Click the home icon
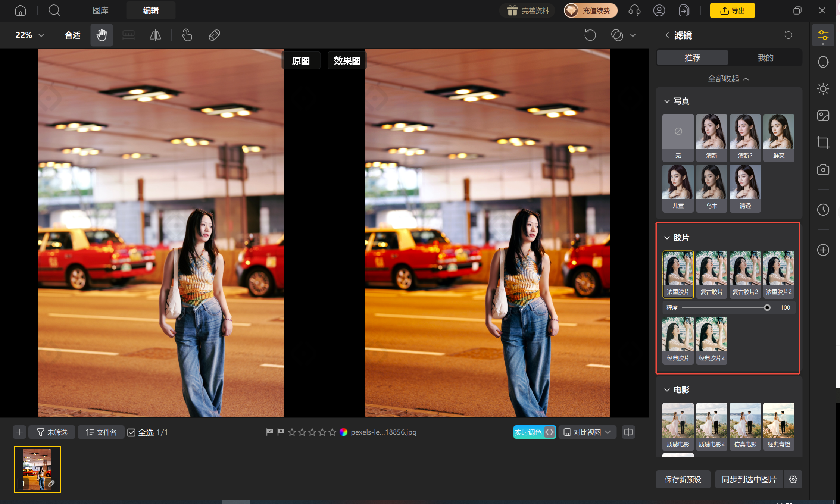This screenshot has width=840, height=504. pyautogui.click(x=21, y=10)
